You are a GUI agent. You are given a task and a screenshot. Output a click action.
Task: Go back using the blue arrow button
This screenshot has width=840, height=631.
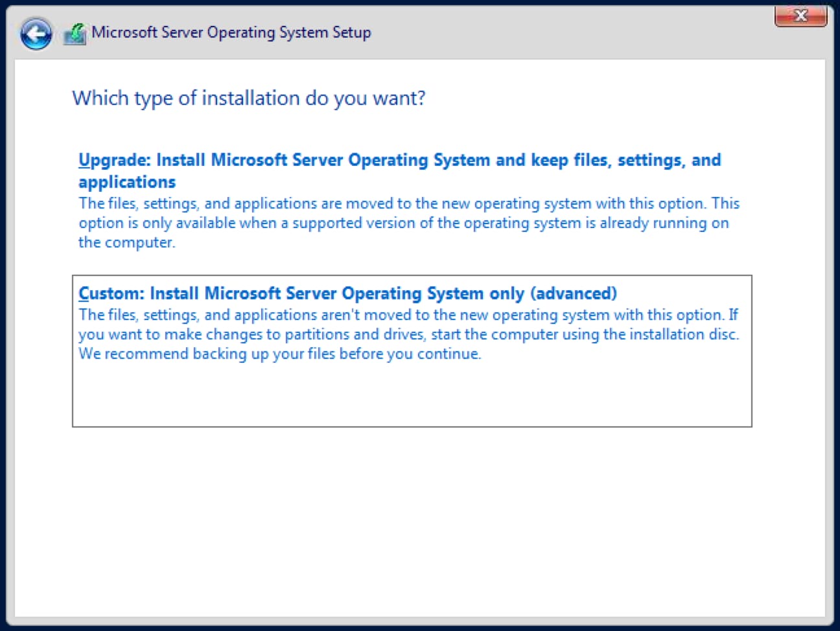tap(36, 34)
